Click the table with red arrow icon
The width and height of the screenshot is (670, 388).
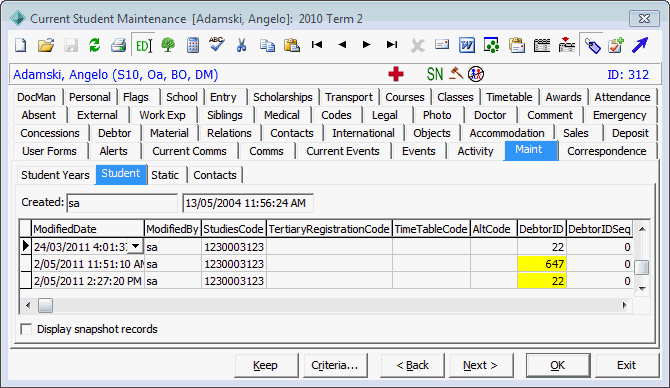point(567,44)
